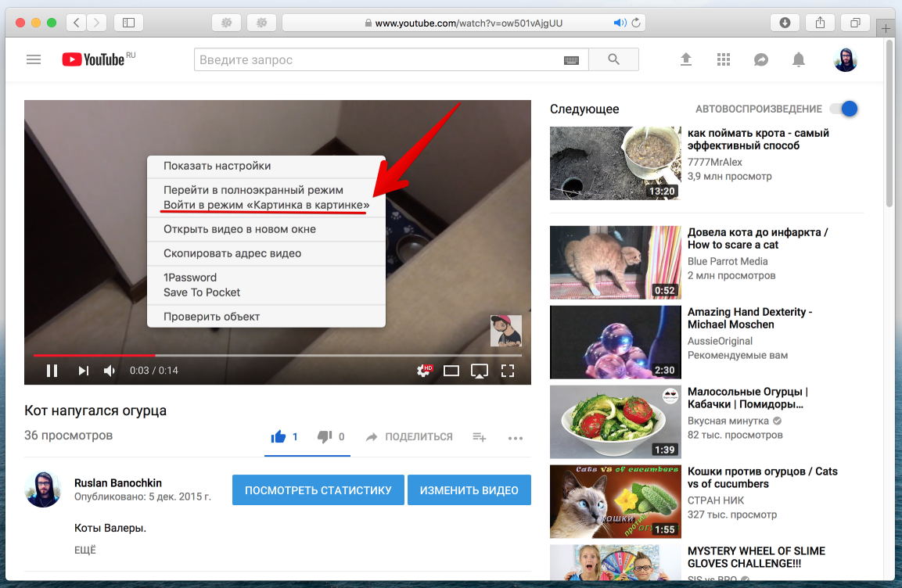The height and width of the screenshot is (588, 902).
Task: Open the on-screen keyboard in search box
Action: pos(571,60)
